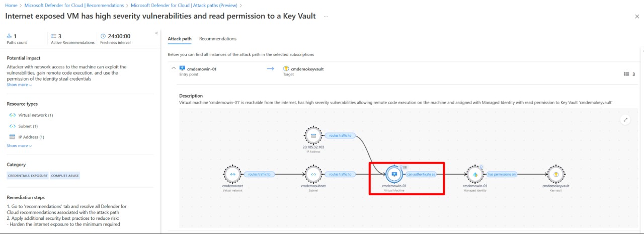Select the cmdemokeyvault Key vault node
The height and width of the screenshot is (234, 644).
pyautogui.click(x=556, y=174)
